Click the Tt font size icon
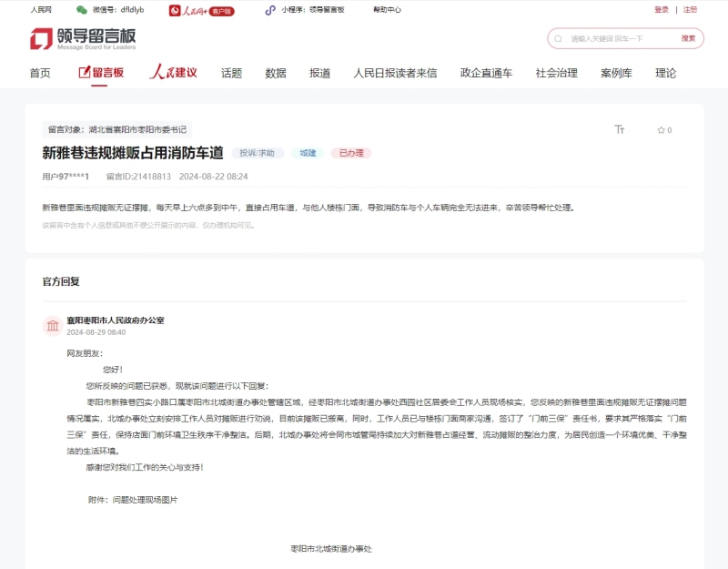This screenshot has width=728, height=569. tap(619, 129)
